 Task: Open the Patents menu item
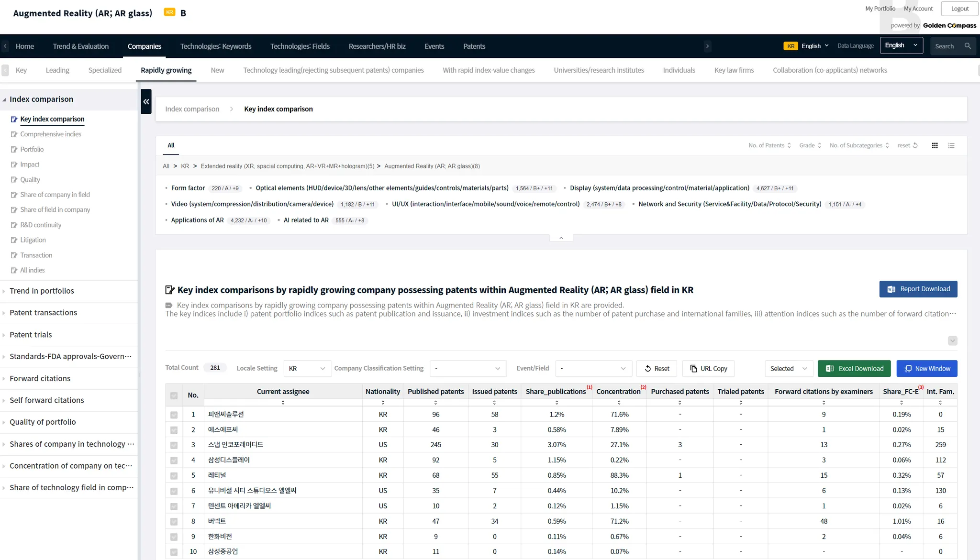pos(474,46)
